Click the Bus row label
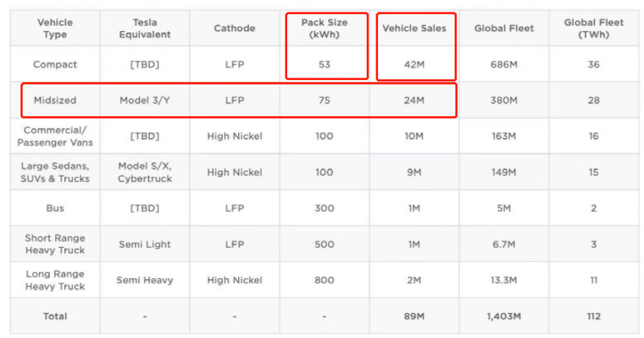This screenshot has height=338, width=644. [55, 209]
